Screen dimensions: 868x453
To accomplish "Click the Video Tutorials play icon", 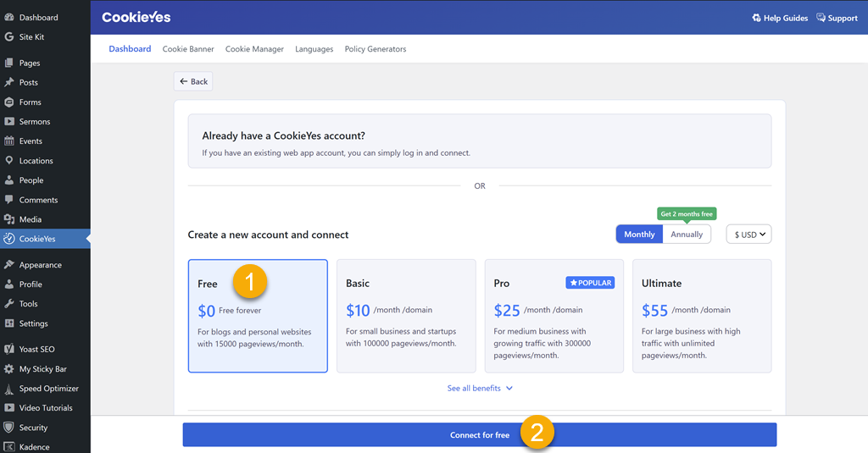I will [8, 407].
